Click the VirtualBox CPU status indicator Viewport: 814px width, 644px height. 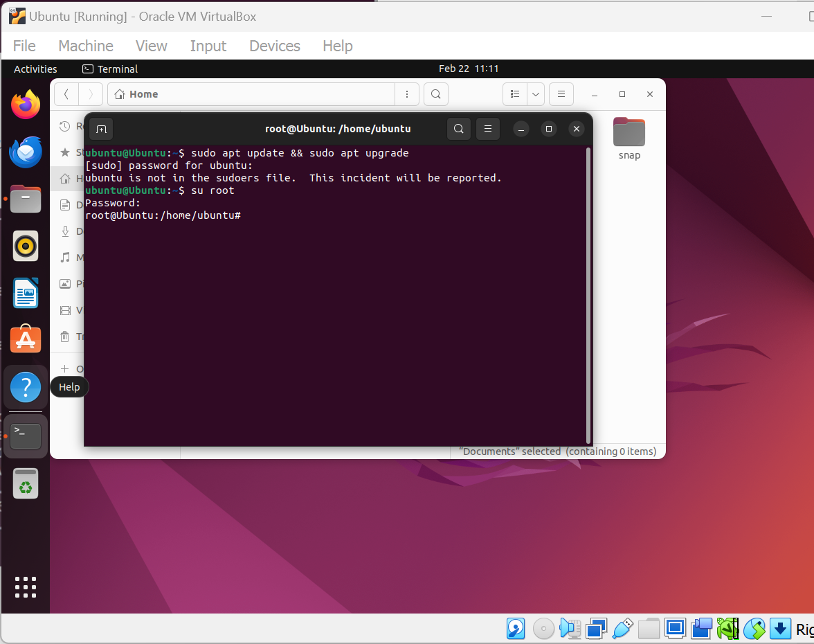(728, 629)
